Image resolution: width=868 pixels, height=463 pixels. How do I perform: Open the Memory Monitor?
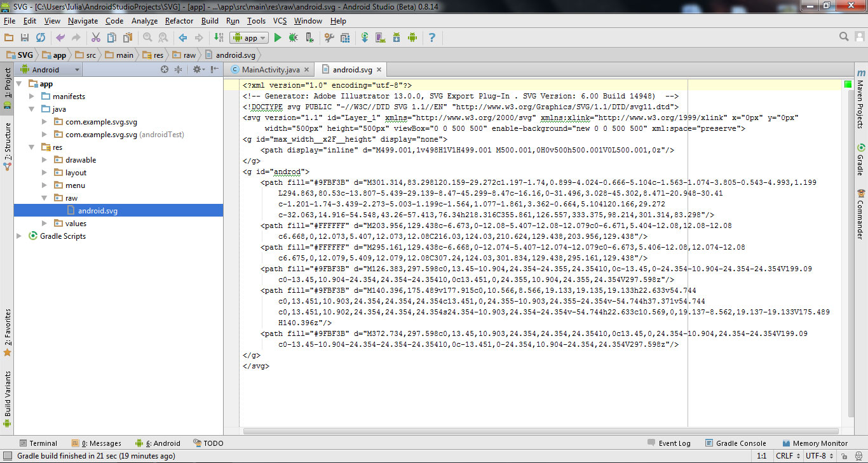coord(815,443)
